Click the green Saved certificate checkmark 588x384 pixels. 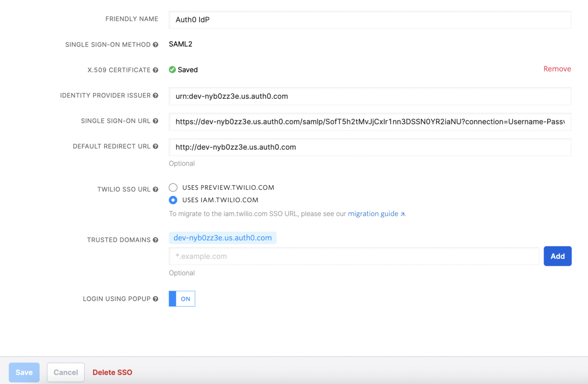(172, 70)
